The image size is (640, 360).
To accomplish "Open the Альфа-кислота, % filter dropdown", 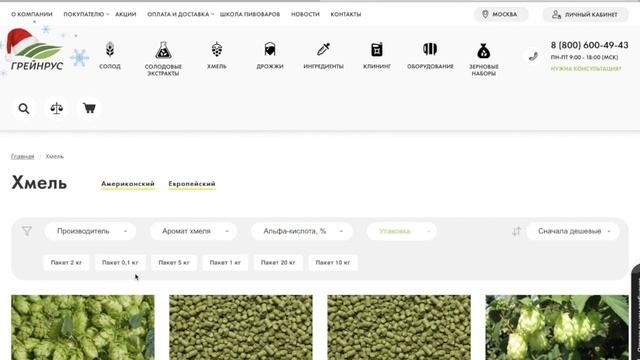I will 302,231.
